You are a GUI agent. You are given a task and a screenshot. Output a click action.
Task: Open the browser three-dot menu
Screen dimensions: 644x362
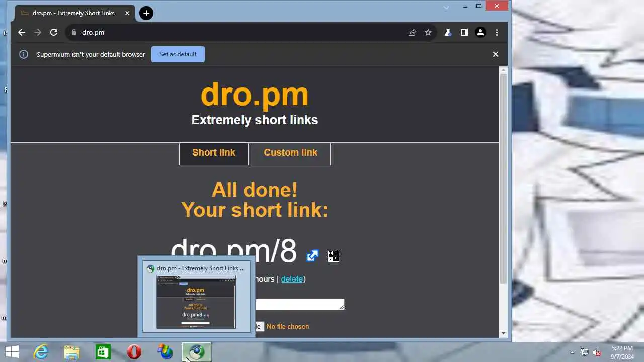tap(497, 32)
